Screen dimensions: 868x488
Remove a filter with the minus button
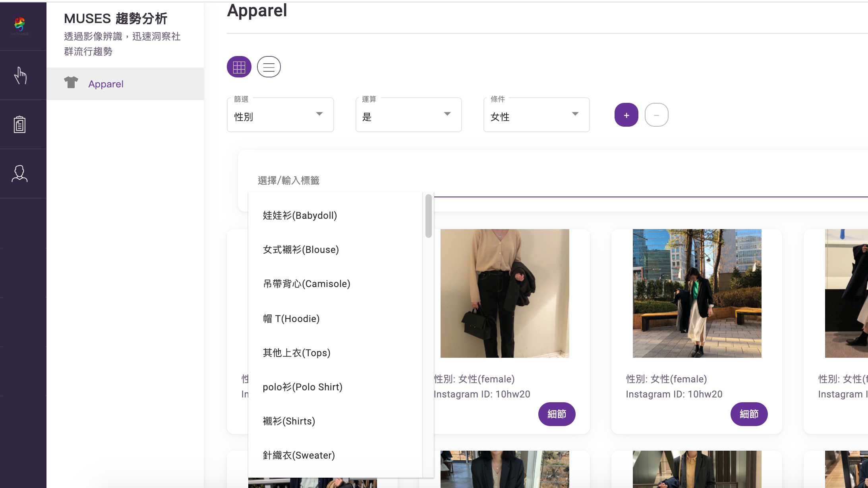coord(656,115)
